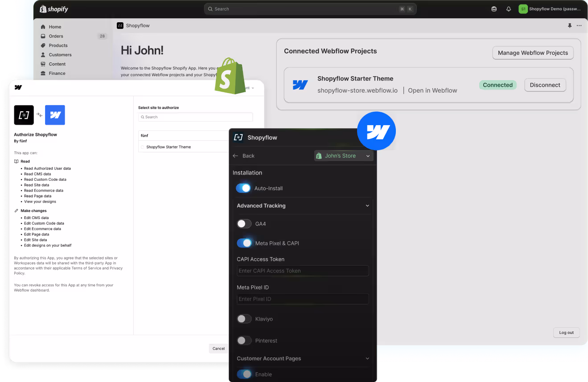Click the Shopyflow app icon in app header
Viewport: 588px width, 382px height.
click(x=120, y=26)
